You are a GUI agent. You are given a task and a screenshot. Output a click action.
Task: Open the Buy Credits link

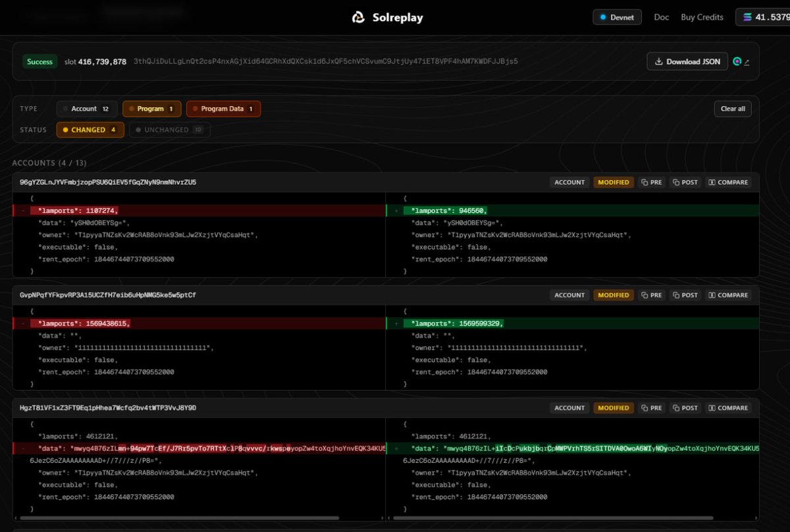[x=702, y=18]
